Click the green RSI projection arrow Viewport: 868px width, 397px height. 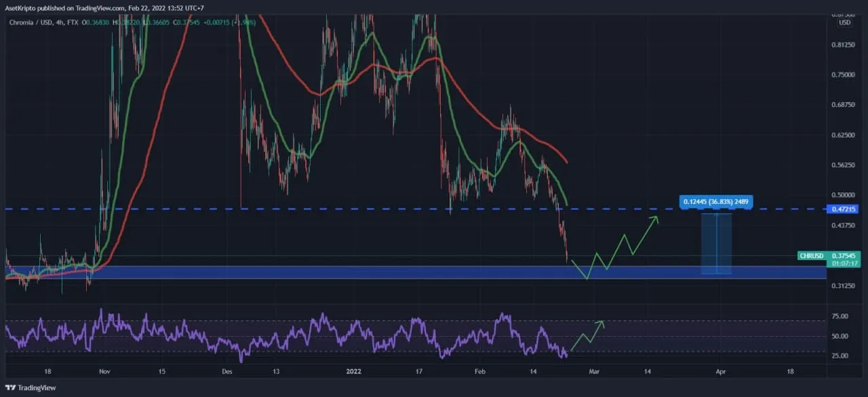pyautogui.click(x=587, y=336)
